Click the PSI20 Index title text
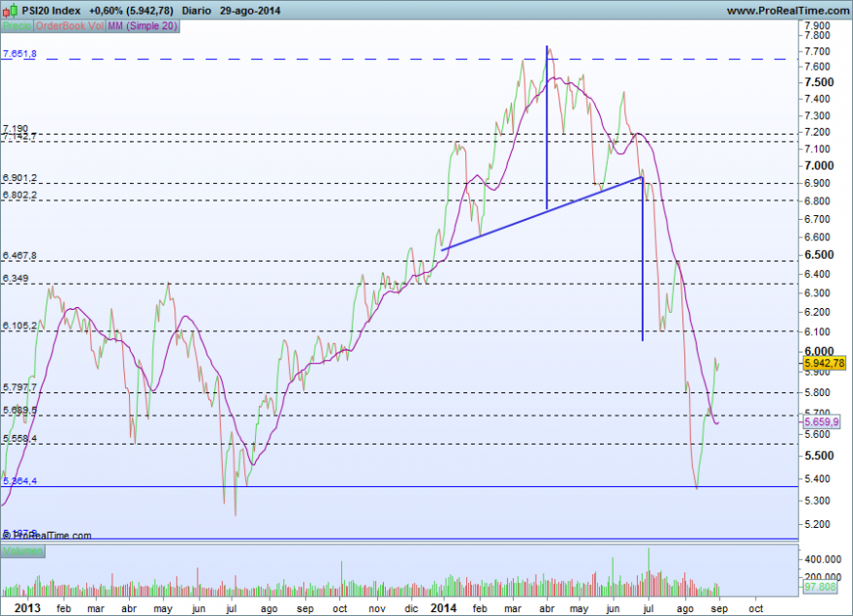The width and height of the screenshot is (853, 616). pyautogui.click(x=51, y=11)
